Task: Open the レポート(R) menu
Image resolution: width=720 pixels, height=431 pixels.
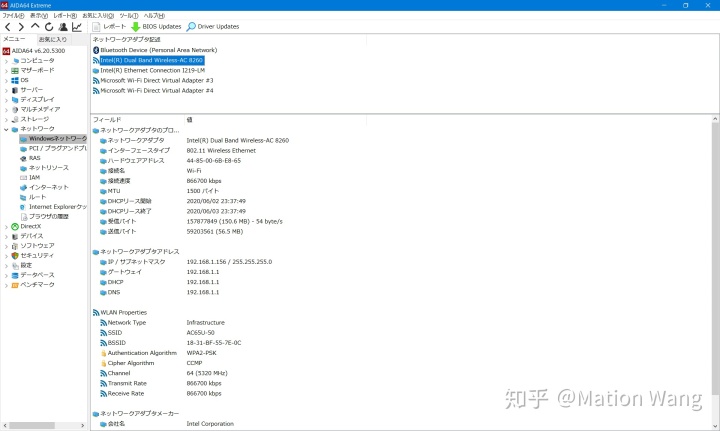Action: pos(65,16)
